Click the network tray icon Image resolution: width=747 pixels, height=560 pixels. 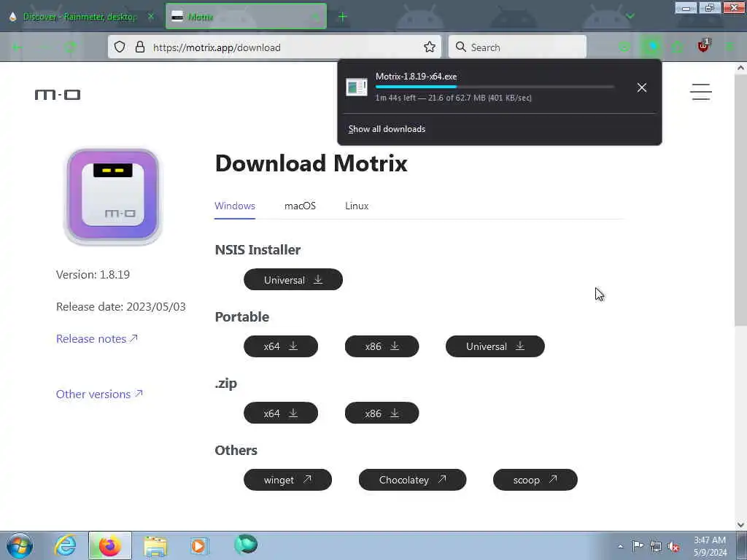[656, 546]
